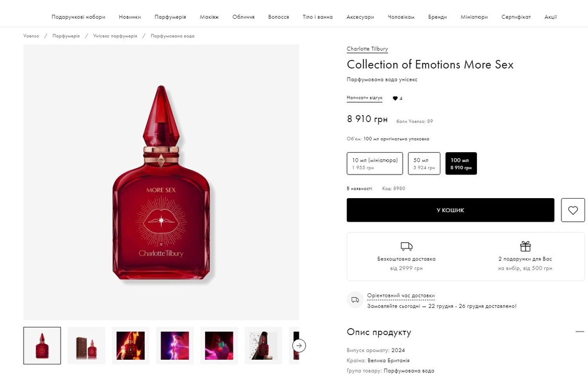
Task: Go to Унісекс парфумерія breadcrumb
Action: [x=115, y=36]
